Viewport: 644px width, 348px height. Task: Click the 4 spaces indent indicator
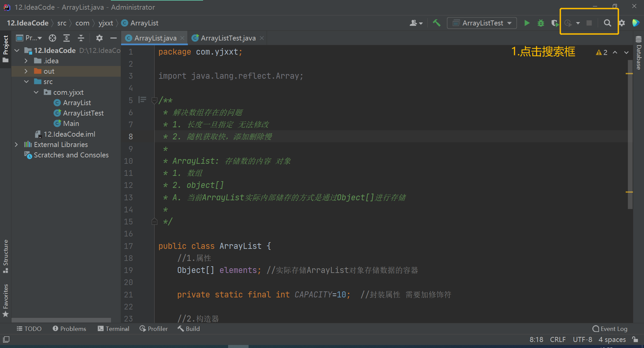coord(612,340)
